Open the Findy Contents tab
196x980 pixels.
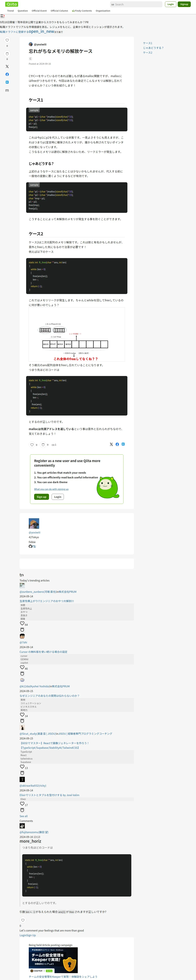click(82, 11)
